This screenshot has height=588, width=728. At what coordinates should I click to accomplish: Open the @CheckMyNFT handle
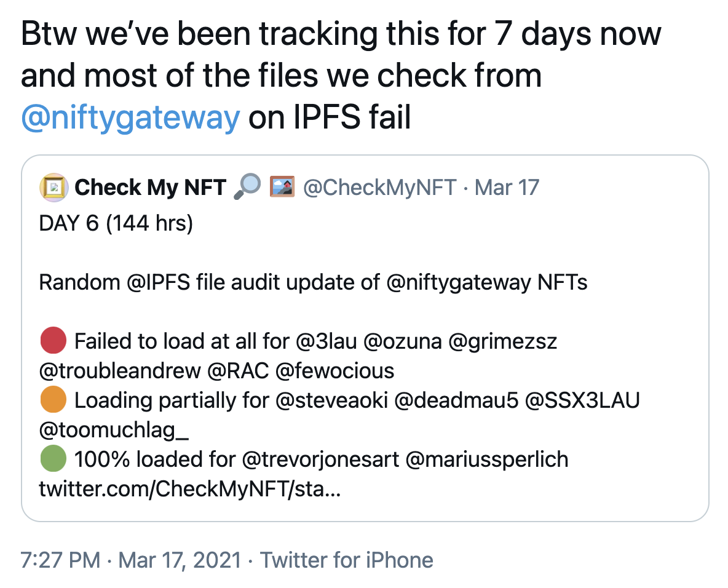380,187
